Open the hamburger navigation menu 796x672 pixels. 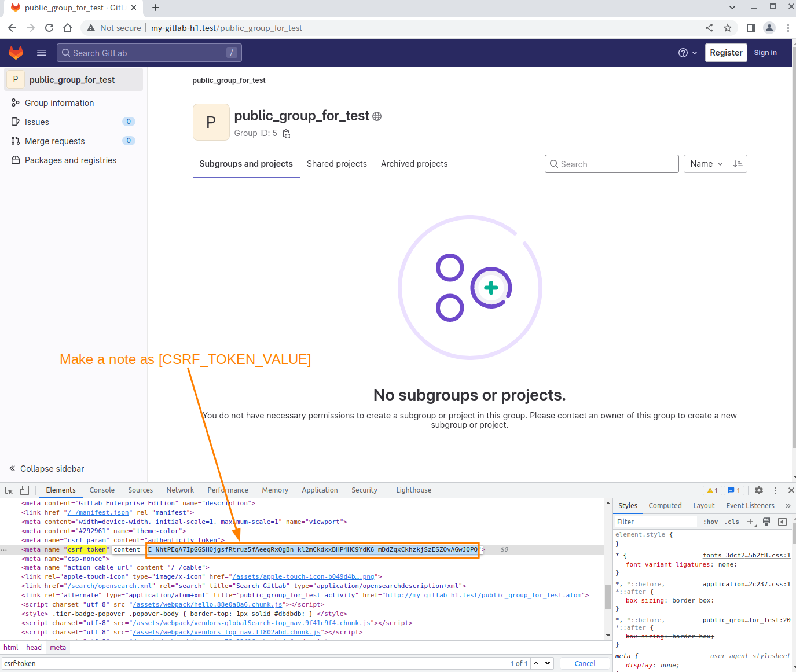(x=42, y=53)
